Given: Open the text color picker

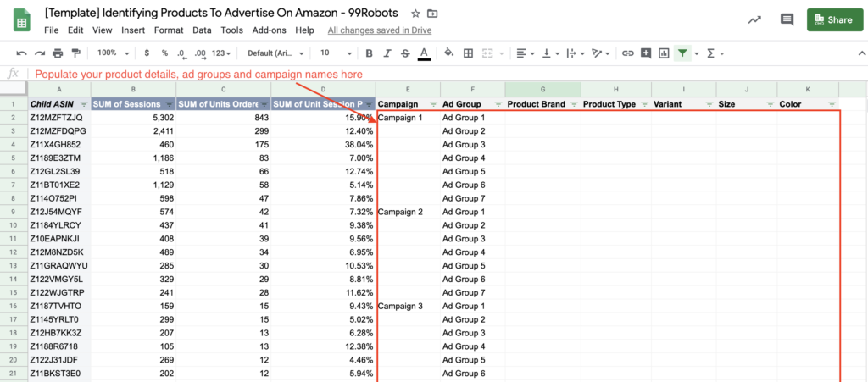Looking at the screenshot, I should point(424,53).
